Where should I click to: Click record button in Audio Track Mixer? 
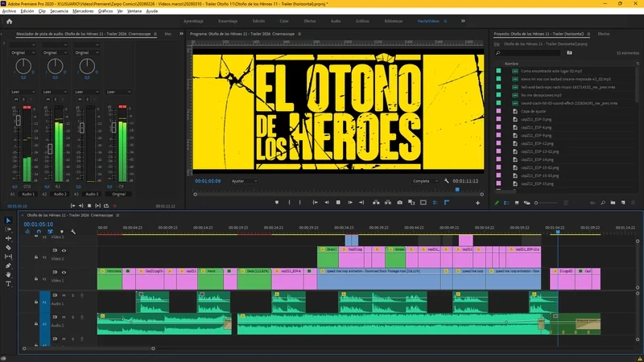tap(114, 206)
